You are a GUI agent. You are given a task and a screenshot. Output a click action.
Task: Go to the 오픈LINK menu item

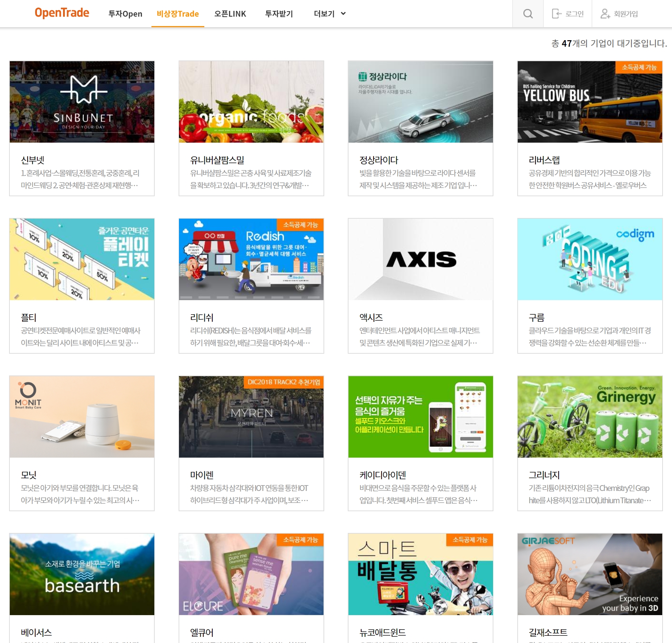[x=230, y=14]
